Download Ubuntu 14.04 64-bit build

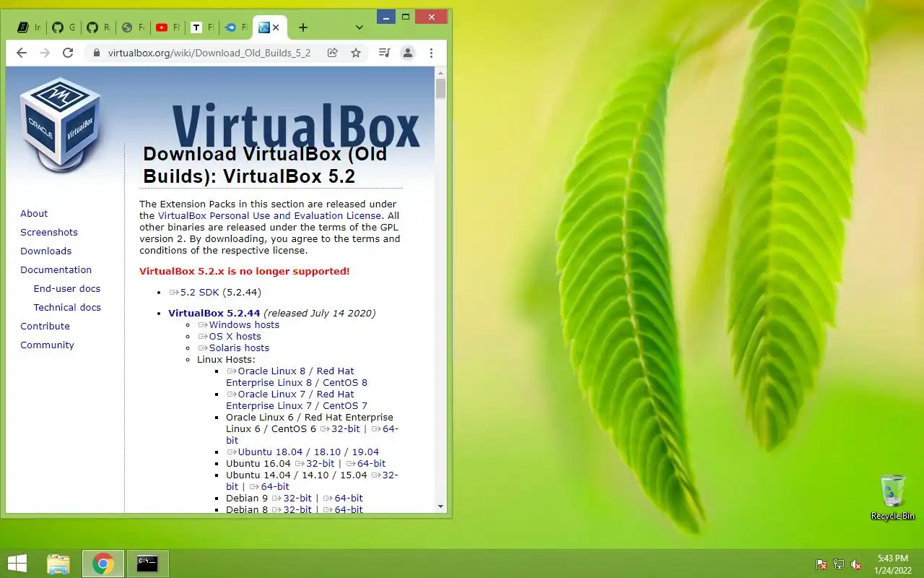point(269,487)
